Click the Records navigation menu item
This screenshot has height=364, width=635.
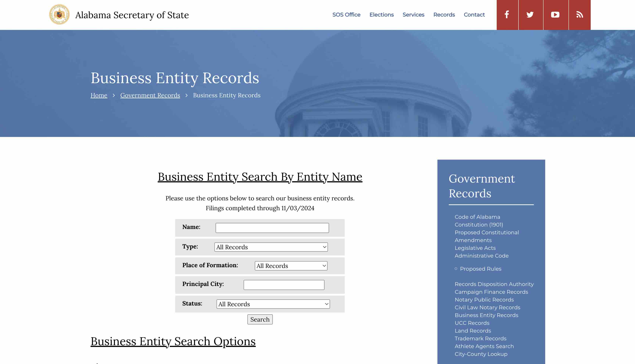pyautogui.click(x=444, y=15)
